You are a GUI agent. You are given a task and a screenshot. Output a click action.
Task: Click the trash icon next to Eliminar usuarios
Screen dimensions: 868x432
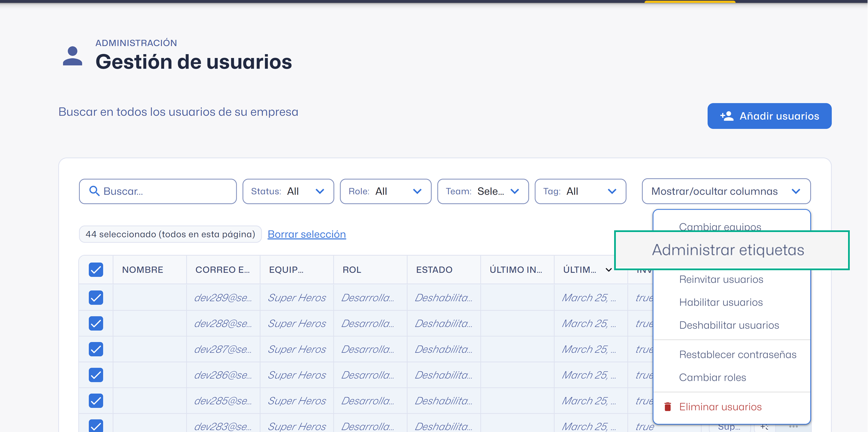(x=668, y=406)
